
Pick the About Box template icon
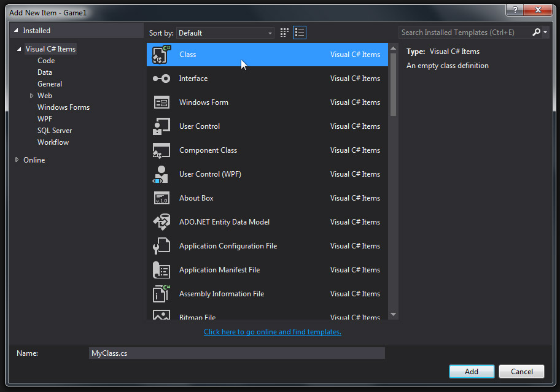(x=161, y=198)
